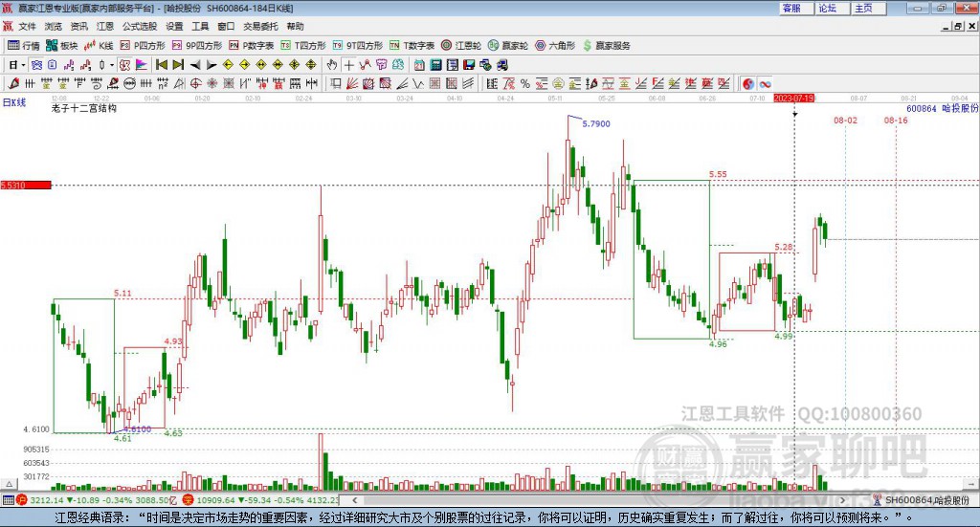Open the 设置 menu
Viewport: 980px width, 527px height.
[x=174, y=26]
